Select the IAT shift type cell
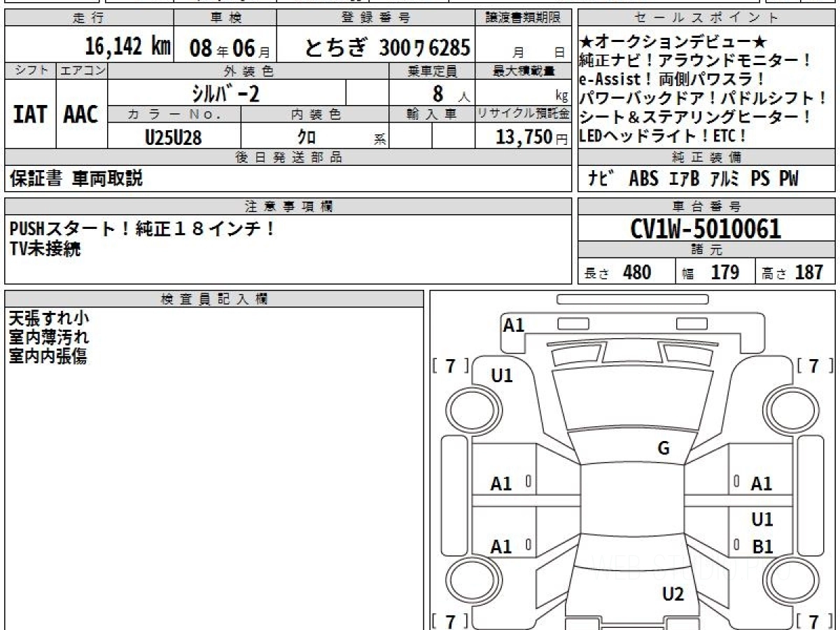Image resolution: width=840 pixels, height=630 pixels. coord(30,114)
